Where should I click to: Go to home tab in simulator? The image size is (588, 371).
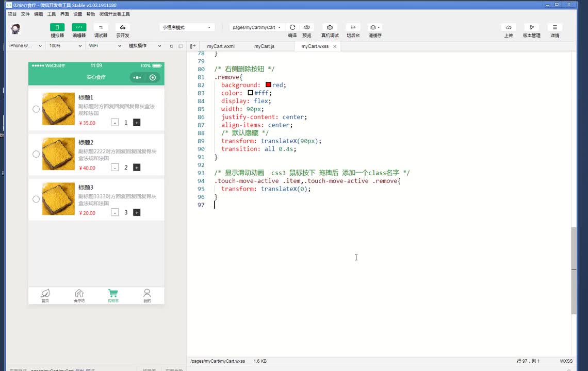pos(45,295)
